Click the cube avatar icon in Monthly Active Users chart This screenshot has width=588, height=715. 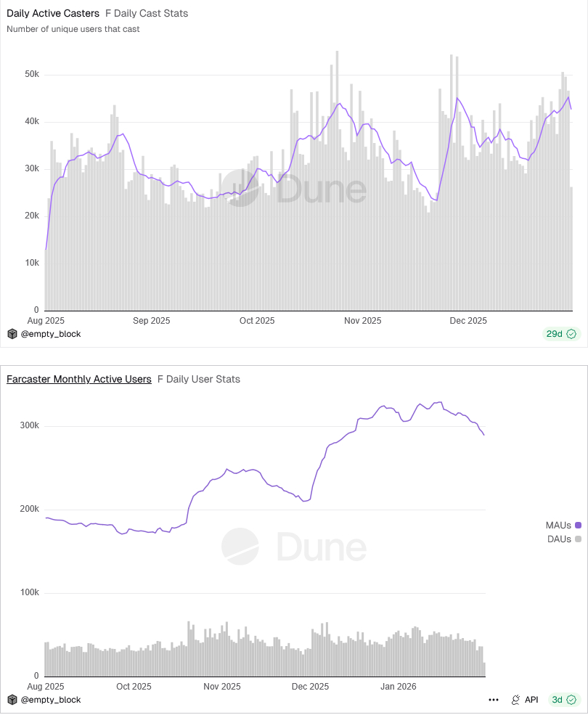click(x=12, y=700)
